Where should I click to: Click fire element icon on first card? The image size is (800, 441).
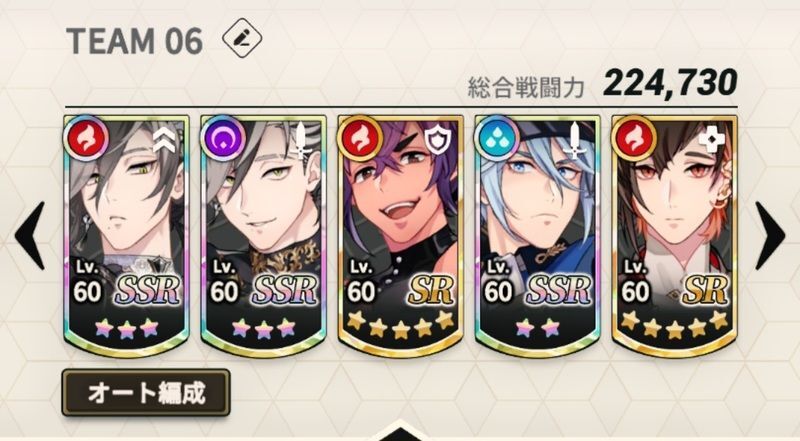tap(86, 138)
